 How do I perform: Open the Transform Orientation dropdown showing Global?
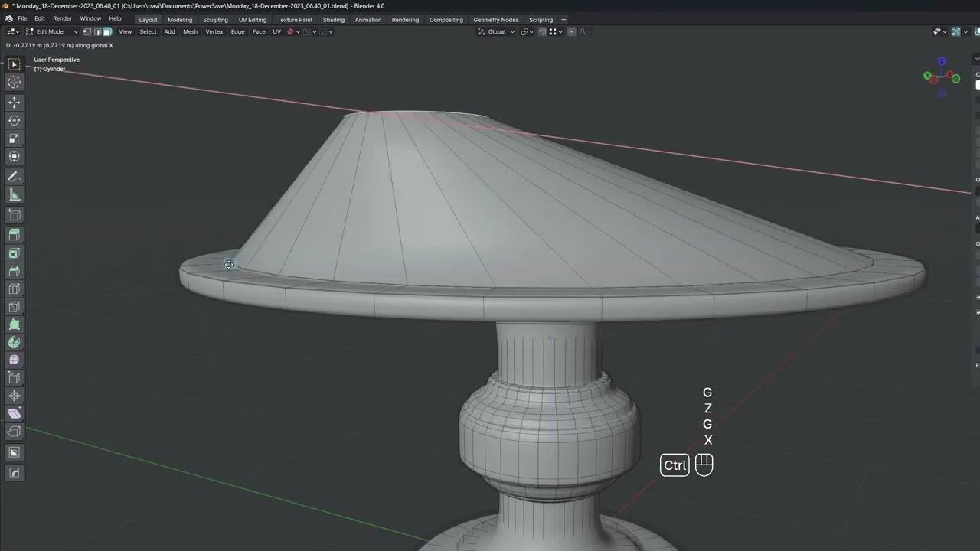[x=496, y=31]
